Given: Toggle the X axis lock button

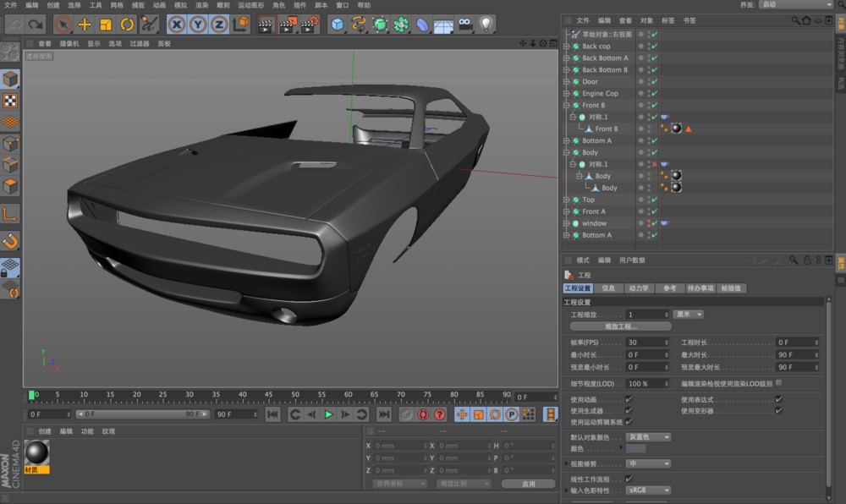Looking at the screenshot, I should pos(176,25).
